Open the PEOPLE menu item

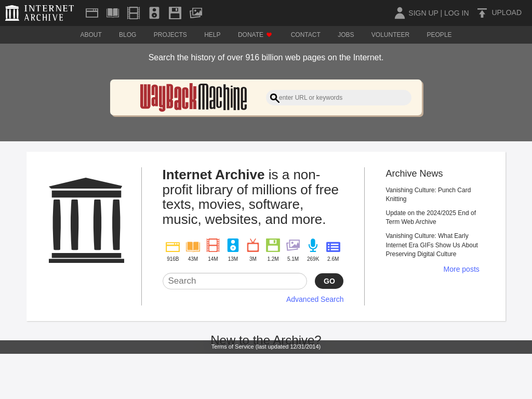pyautogui.click(x=439, y=35)
